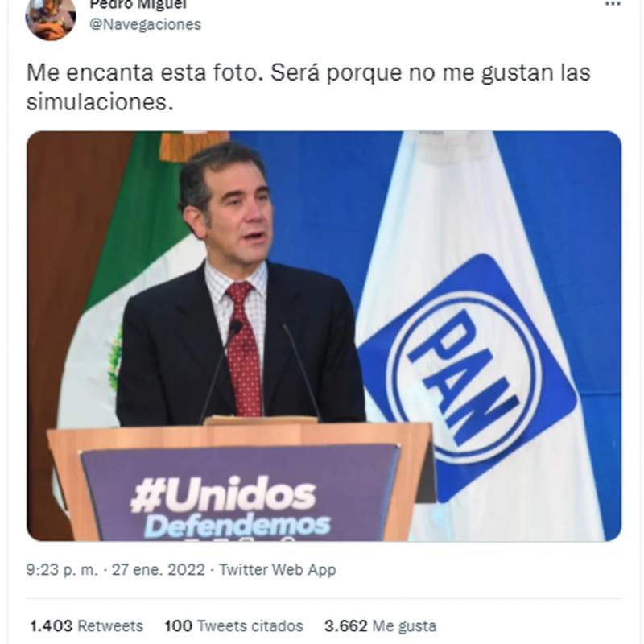Click the tweet text about simulaciones
Screen dimensions: 644x644
coord(308,87)
